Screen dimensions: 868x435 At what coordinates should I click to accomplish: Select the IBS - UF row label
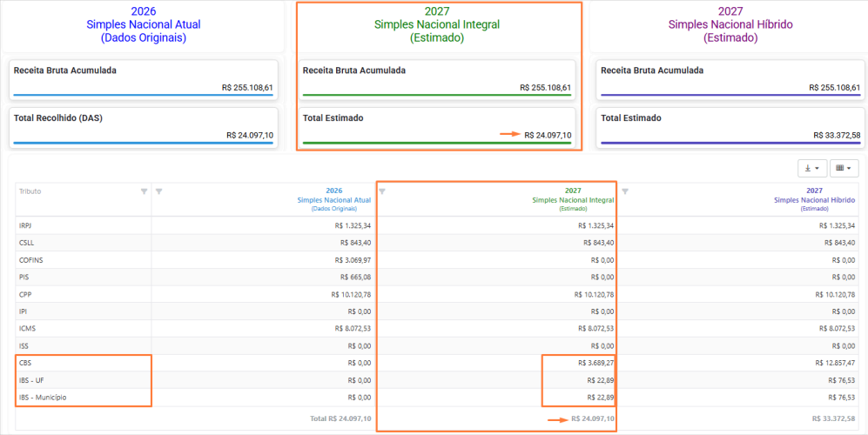[x=30, y=380]
